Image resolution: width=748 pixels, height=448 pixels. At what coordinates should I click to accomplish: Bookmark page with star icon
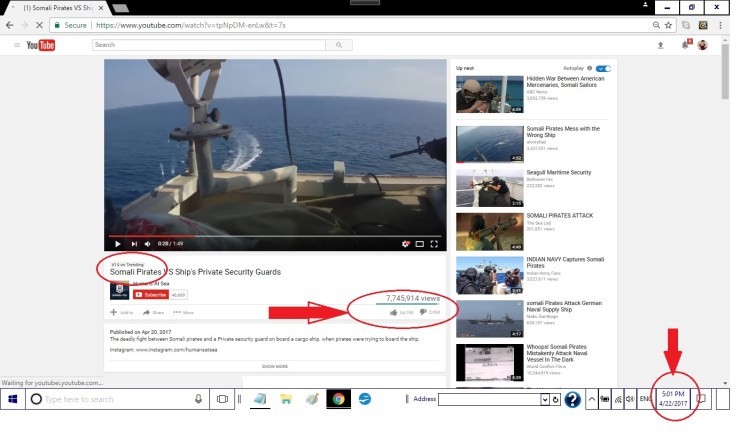tap(668, 25)
